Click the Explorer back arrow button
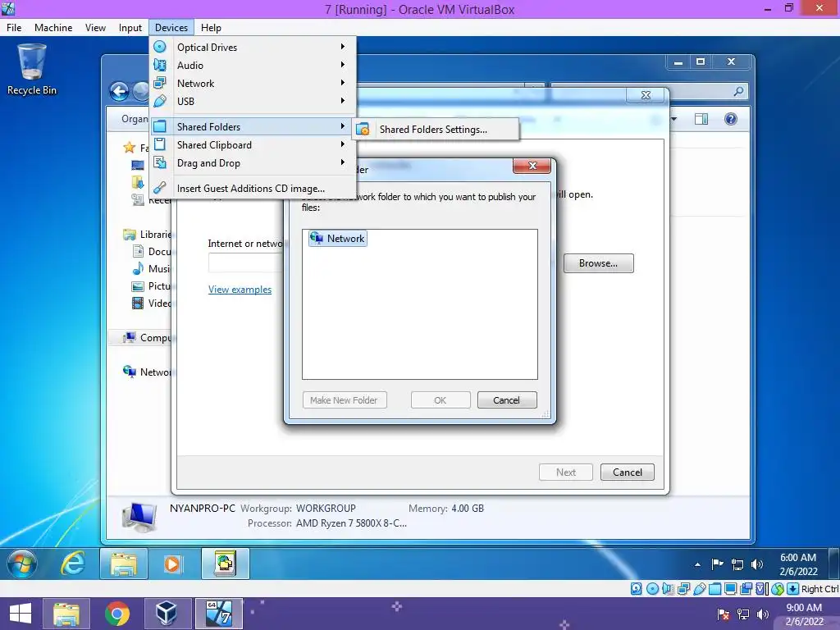 point(120,92)
